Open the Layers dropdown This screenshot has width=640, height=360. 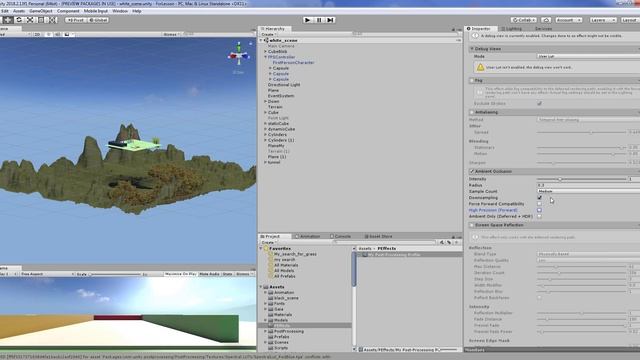[602, 20]
